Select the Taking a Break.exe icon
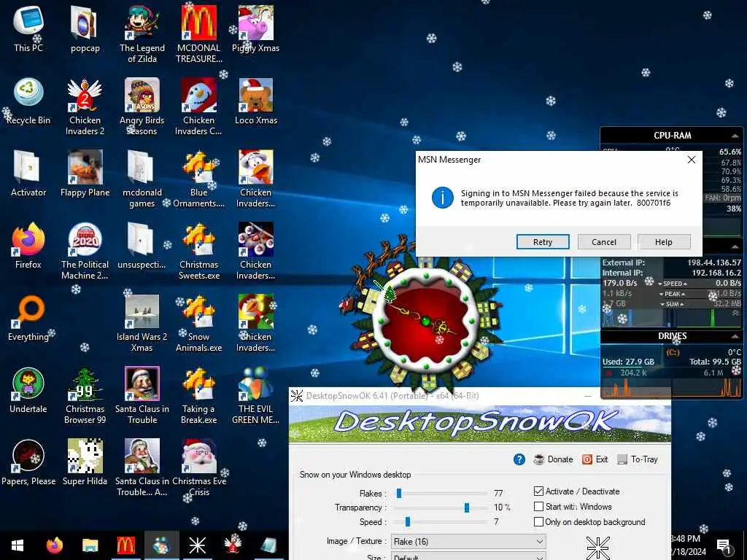The image size is (747, 560). [198, 396]
